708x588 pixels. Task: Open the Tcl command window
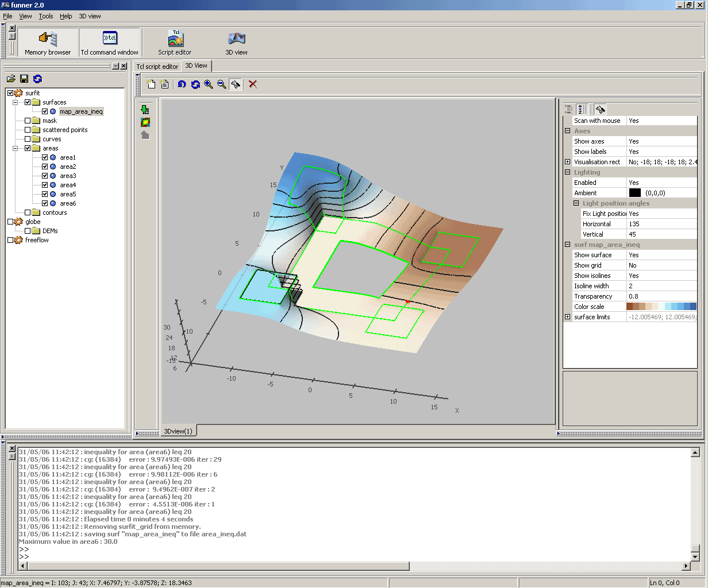pos(109,42)
